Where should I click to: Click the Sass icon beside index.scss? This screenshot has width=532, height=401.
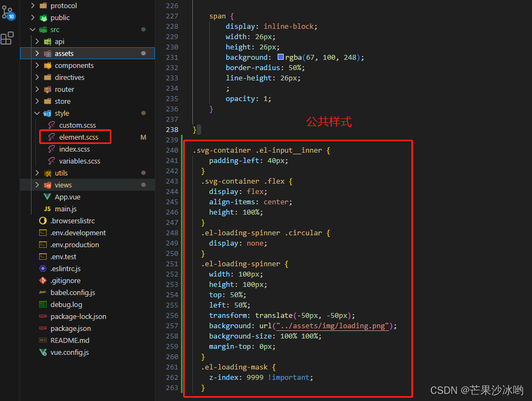point(52,149)
